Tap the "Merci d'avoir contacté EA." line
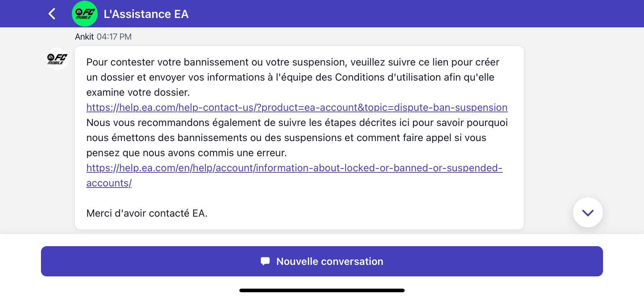The width and height of the screenshot is (644, 298). pos(147,213)
